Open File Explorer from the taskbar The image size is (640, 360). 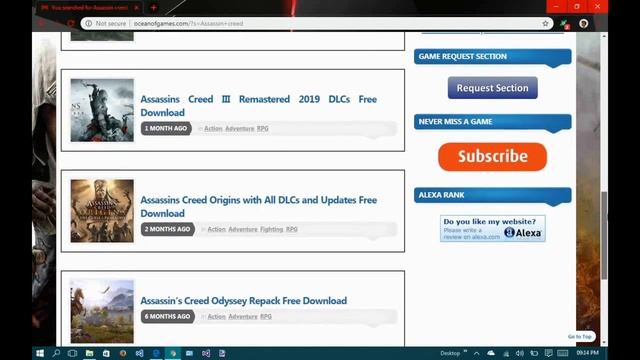click(x=89, y=353)
